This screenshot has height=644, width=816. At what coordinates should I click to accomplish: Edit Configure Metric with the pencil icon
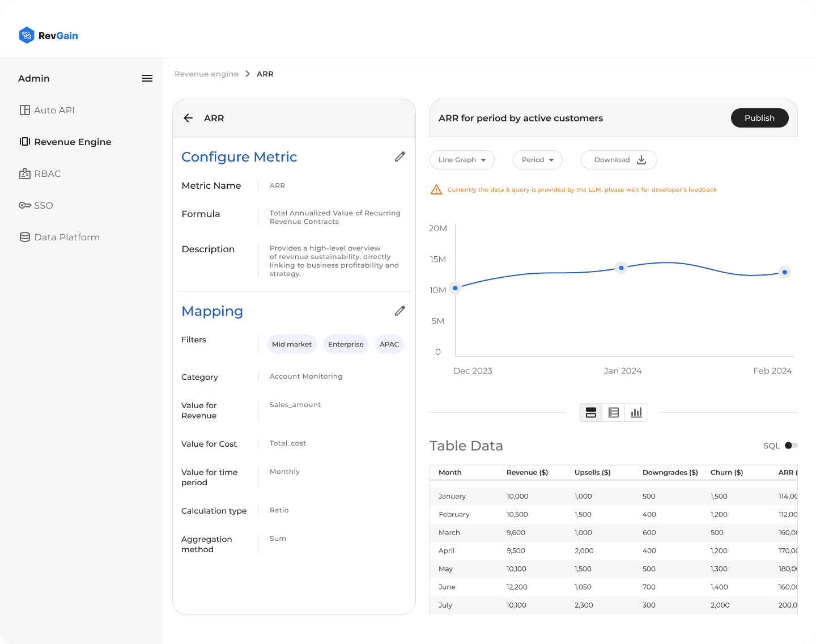tap(400, 156)
